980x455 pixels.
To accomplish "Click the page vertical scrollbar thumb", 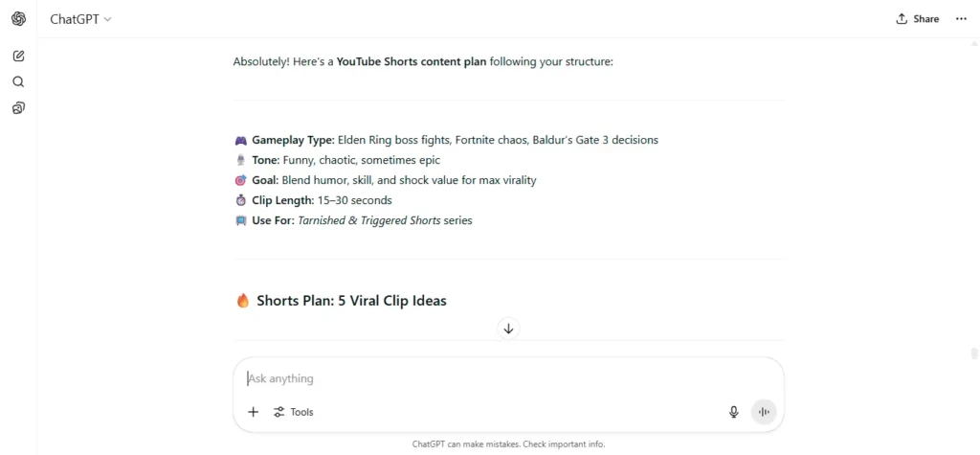I will [x=973, y=353].
